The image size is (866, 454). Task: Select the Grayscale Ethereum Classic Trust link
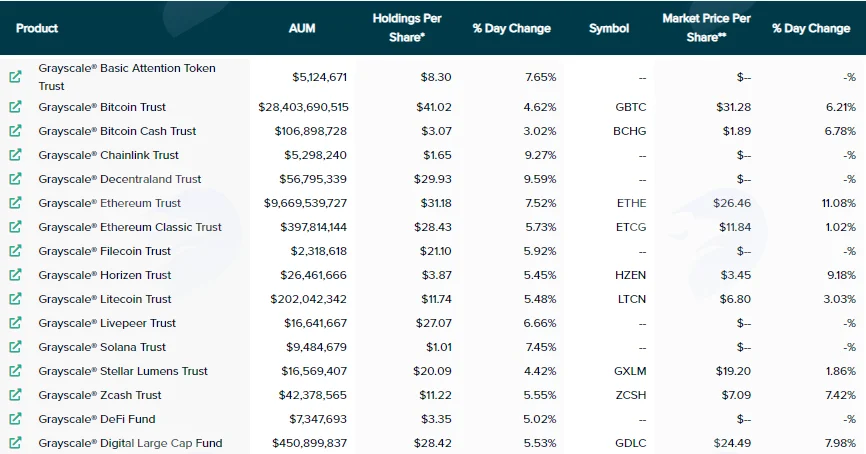point(130,227)
